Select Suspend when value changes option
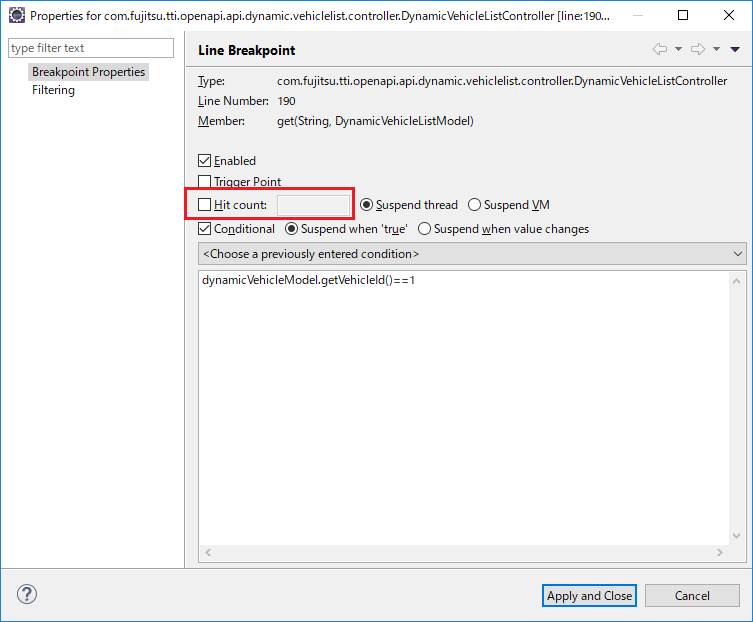Screen dimensions: 753x622 (x=425, y=229)
